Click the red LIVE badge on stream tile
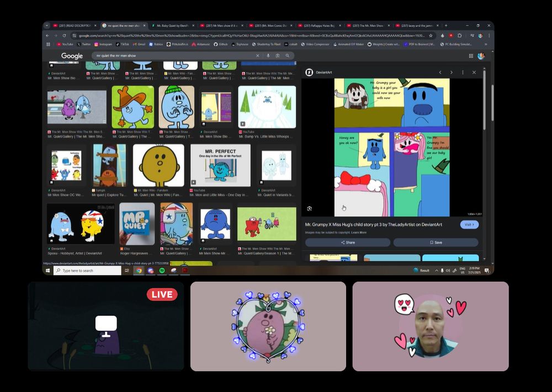The image size is (552, 392). 162,294
